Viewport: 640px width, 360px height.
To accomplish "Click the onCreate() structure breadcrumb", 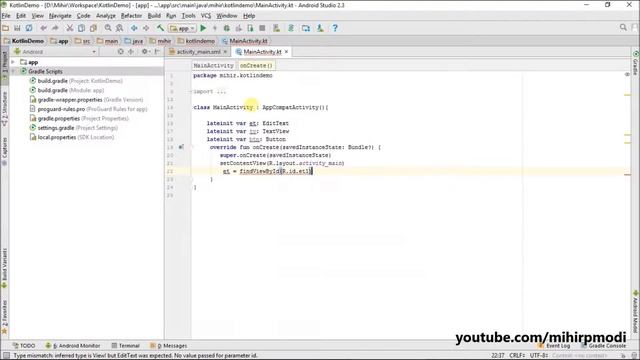I will tap(256, 66).
